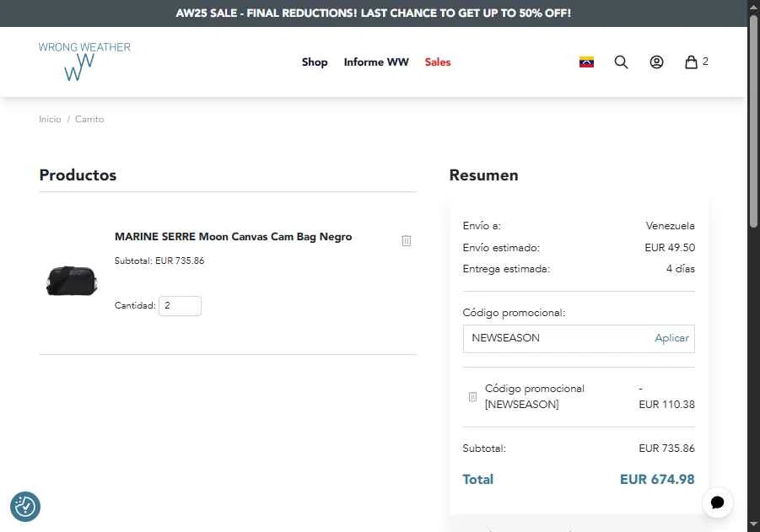The image size is (760, 532).
Task: Open MARINE SERRE Moon Canvas Cam Bag link
Action: click(233, 236)
